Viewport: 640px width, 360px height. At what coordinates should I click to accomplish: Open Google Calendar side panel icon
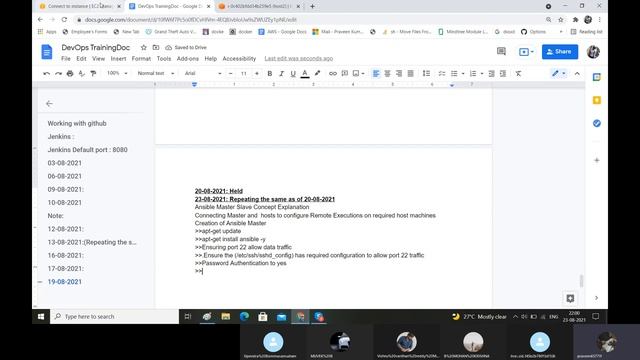tap(597, 77)
